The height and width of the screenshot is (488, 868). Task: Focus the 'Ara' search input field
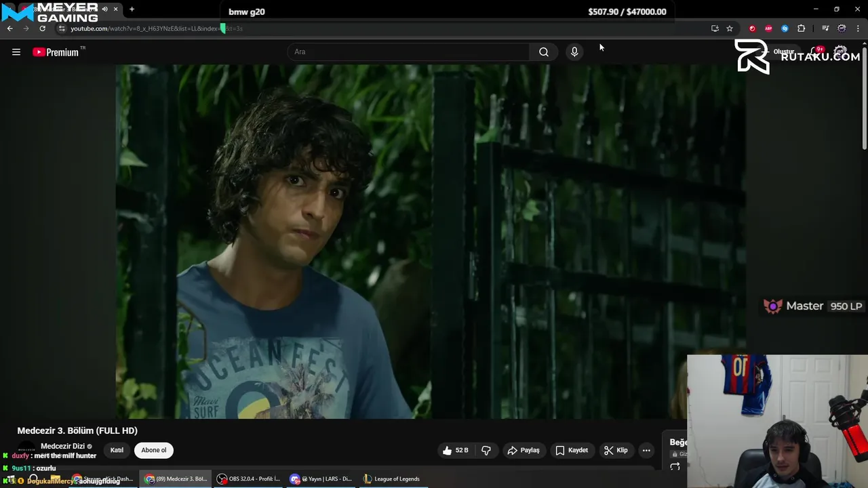[x=410, y=52]
